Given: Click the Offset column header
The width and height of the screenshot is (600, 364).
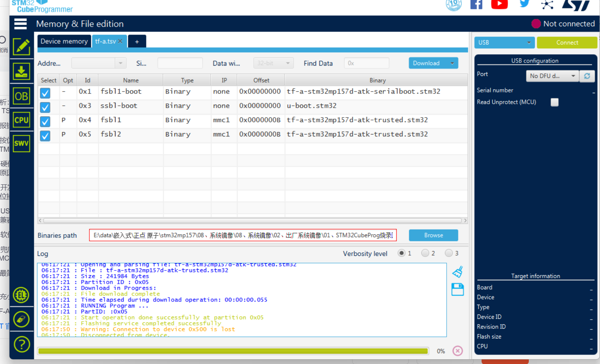Looking at the screenshot, I should click(261, 80).
